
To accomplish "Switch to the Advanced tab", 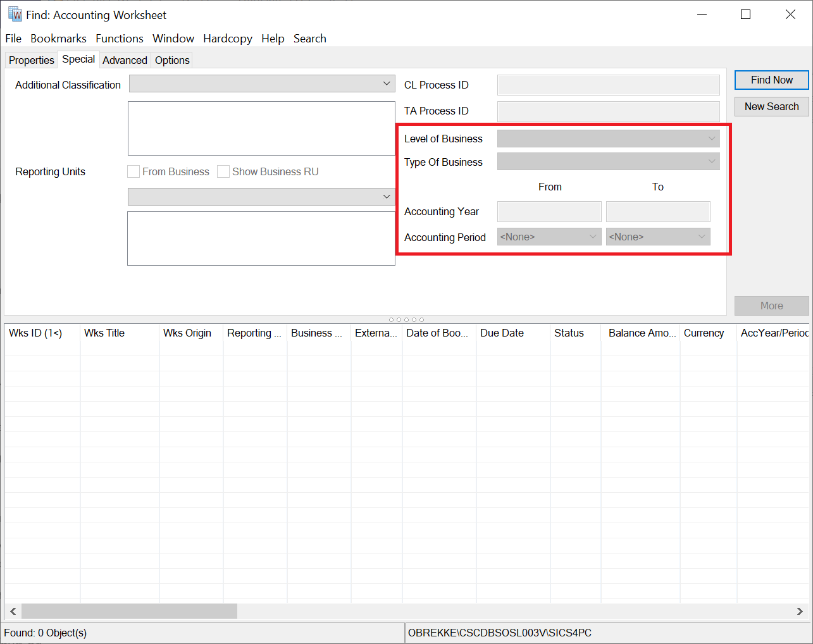I will [125, 60].
